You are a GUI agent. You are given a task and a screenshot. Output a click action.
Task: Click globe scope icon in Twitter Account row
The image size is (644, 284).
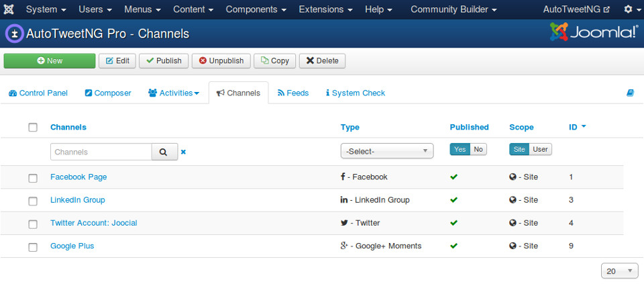[513, 223]
